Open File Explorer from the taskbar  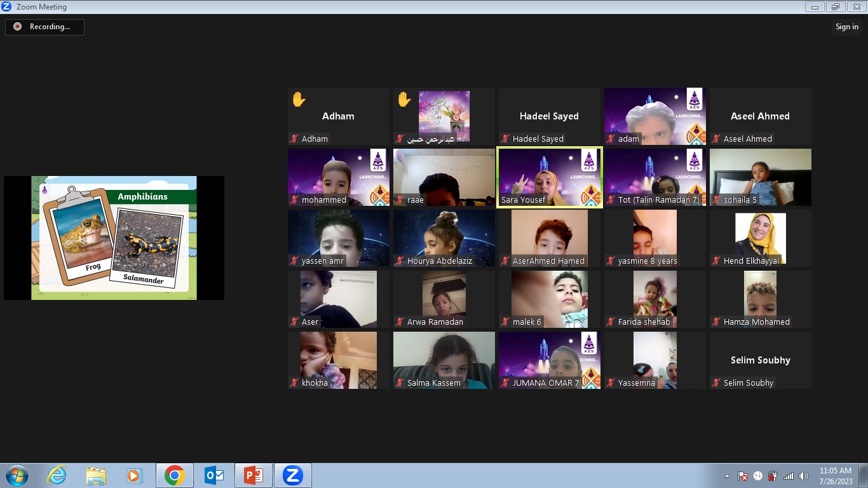coord(96,475)
